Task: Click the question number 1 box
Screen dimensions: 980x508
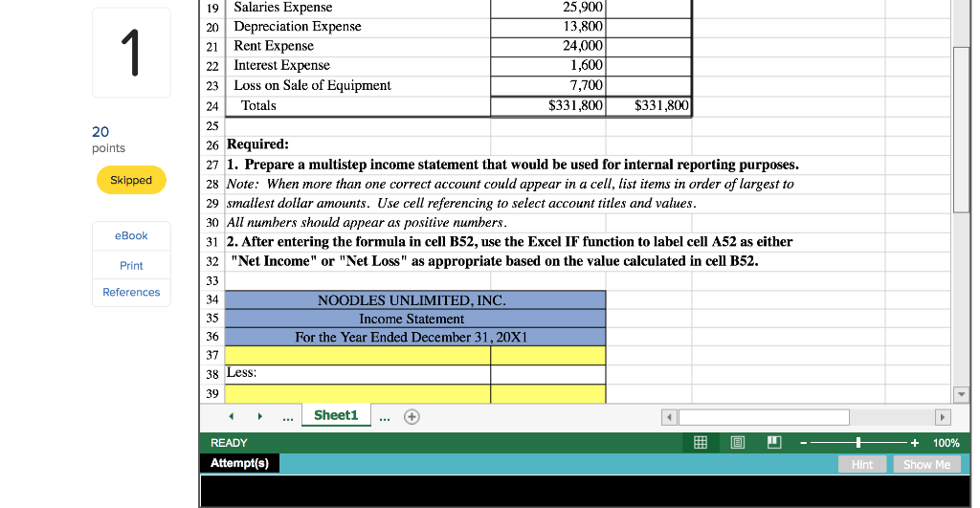Action: [131, 53]
